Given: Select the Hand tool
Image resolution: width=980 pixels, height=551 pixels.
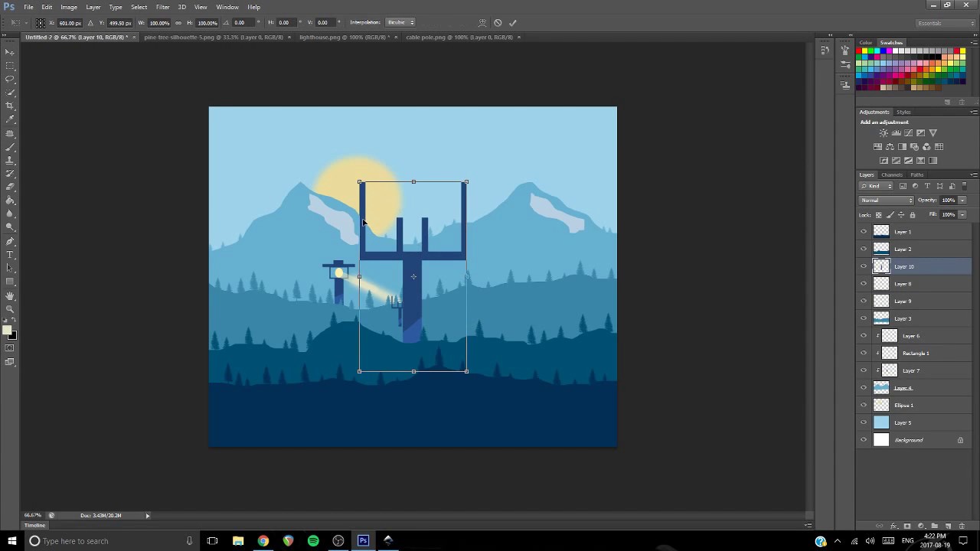Looking at the screenshot, I should [x=10, y=296].
